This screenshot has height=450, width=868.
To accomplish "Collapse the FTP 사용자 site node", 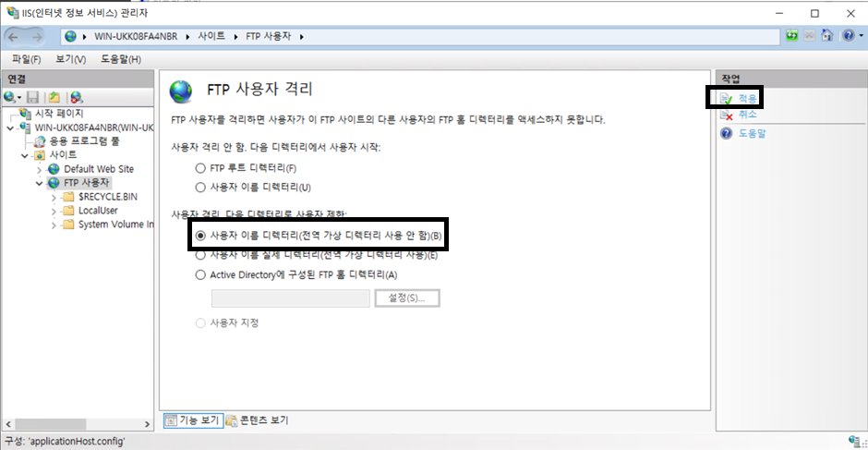I will click(40, 183).
